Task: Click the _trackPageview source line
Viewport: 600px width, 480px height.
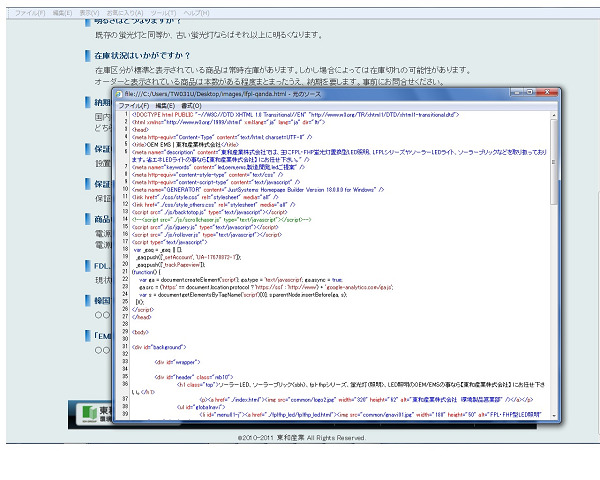Action: [x=171, y=265]
